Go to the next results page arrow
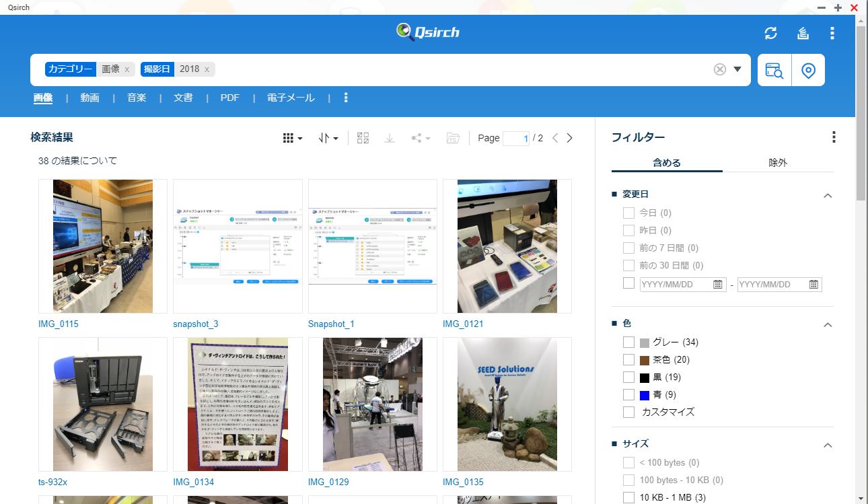 [570, 138]
